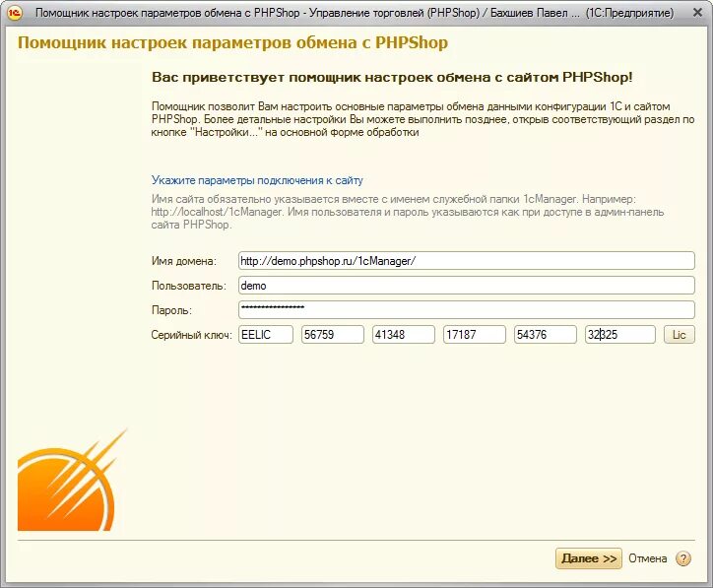Click the Отмена button
This screenshot has height=588, width=713.
tap(648, 558)
